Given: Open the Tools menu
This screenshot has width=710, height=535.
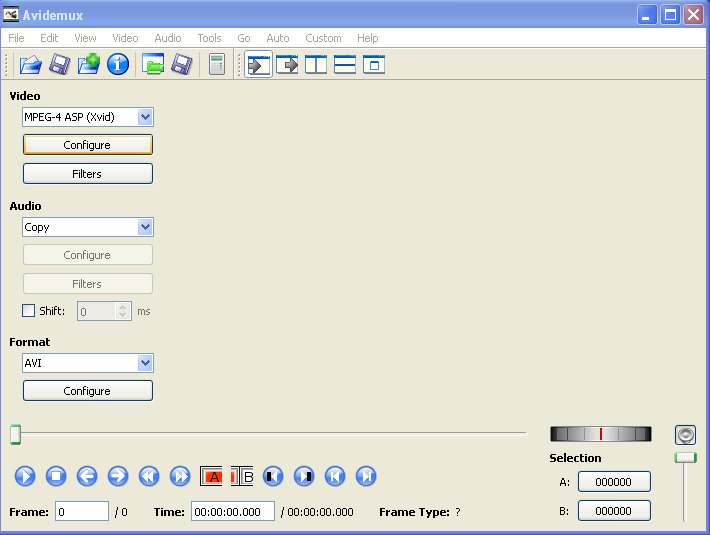Looking at the screenshot, I should pyautogui.click(x=209, y=38).
